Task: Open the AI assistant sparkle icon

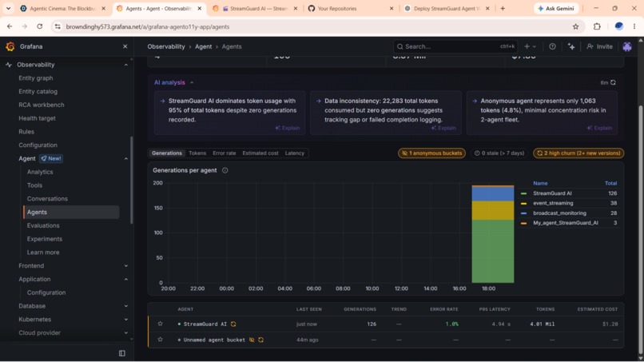Action: coord(571,46)
